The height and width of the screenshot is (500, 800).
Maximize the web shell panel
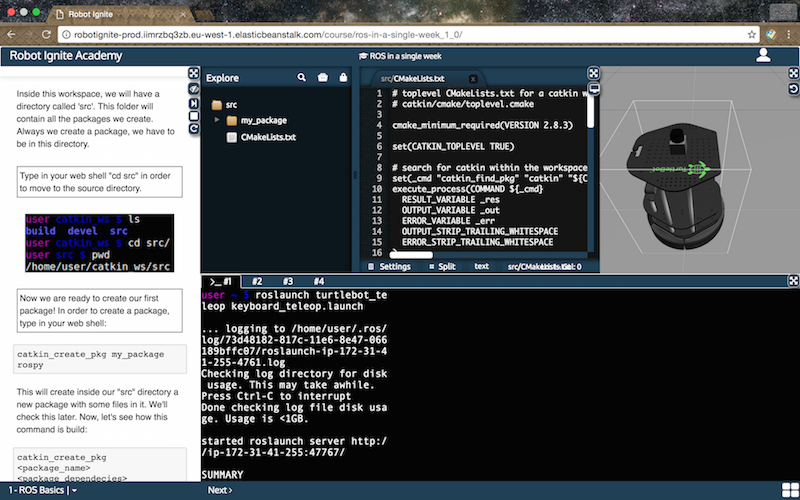coord(793,281)
